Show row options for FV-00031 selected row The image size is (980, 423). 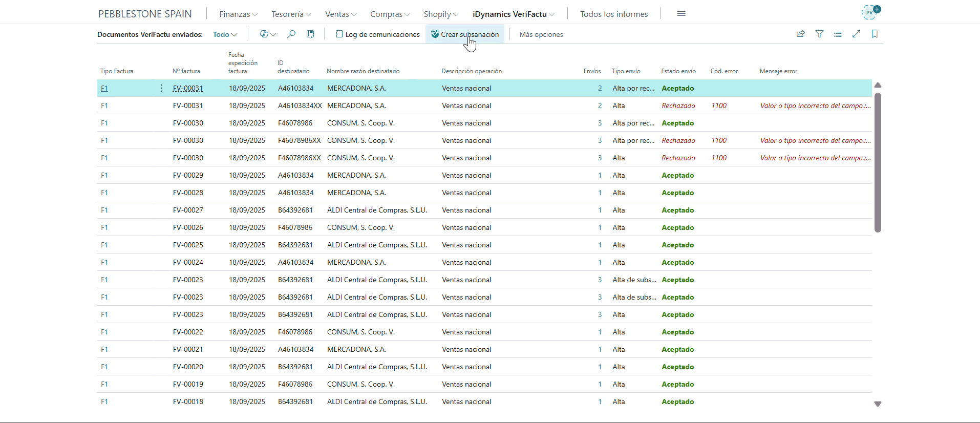click(162, 88)
